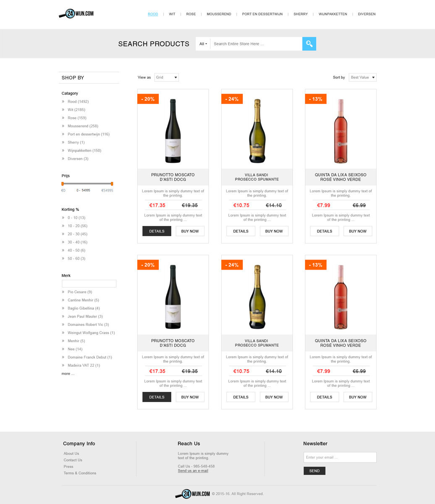Click the left Prijs slider handle
Viewport: 435px width, 504px height.
click(63, 184)
